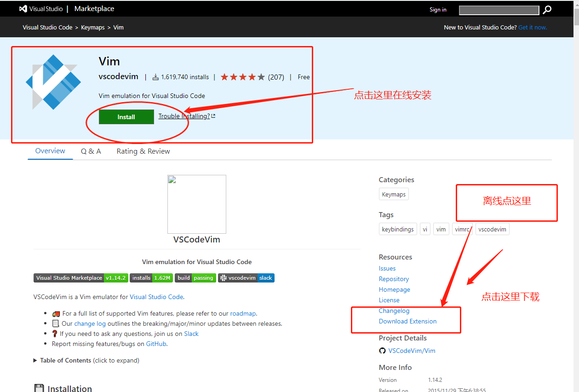This screenshot has height=392, width=579.
Task: Click Download Extension link
Action: pos(408,321)
